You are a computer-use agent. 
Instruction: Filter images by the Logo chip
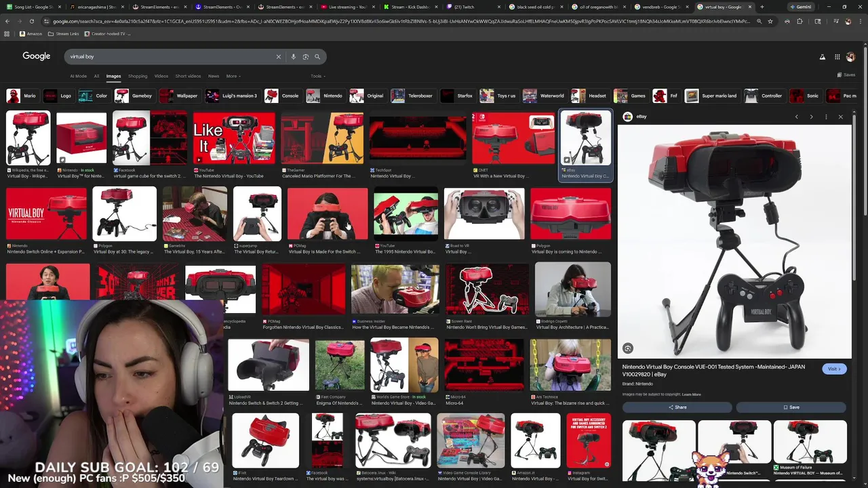pyautogui.click(x=58, y=96)
